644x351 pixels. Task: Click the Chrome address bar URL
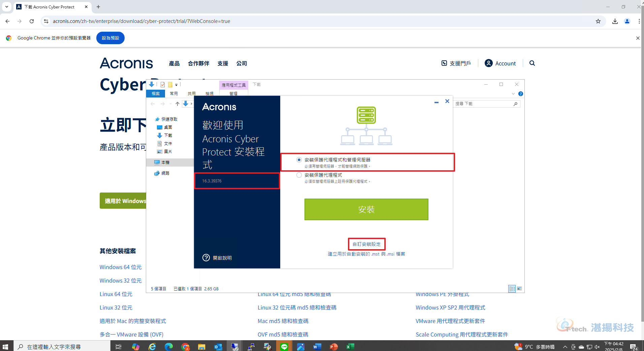pyautogui.click(x=141, y=21)
